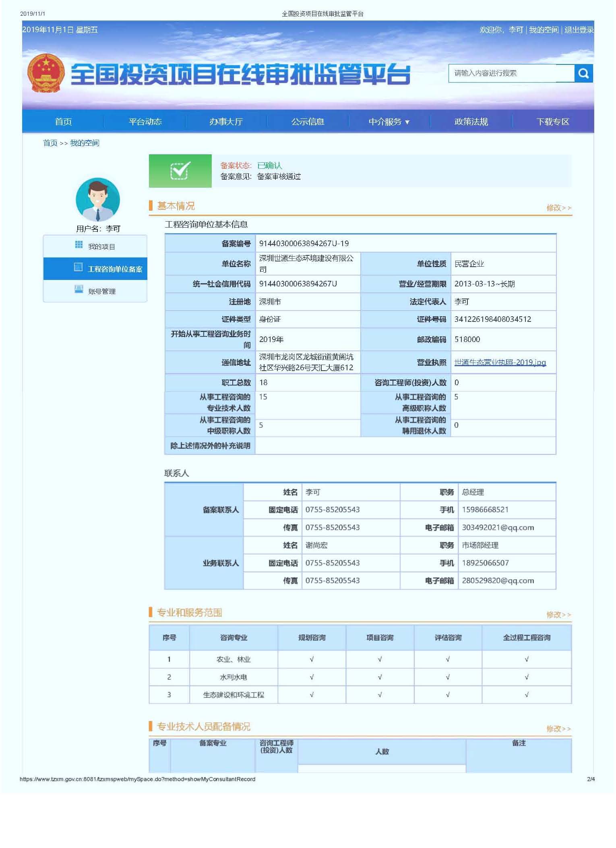Click the 专业和服务范围 section heading

pos(189,613)
